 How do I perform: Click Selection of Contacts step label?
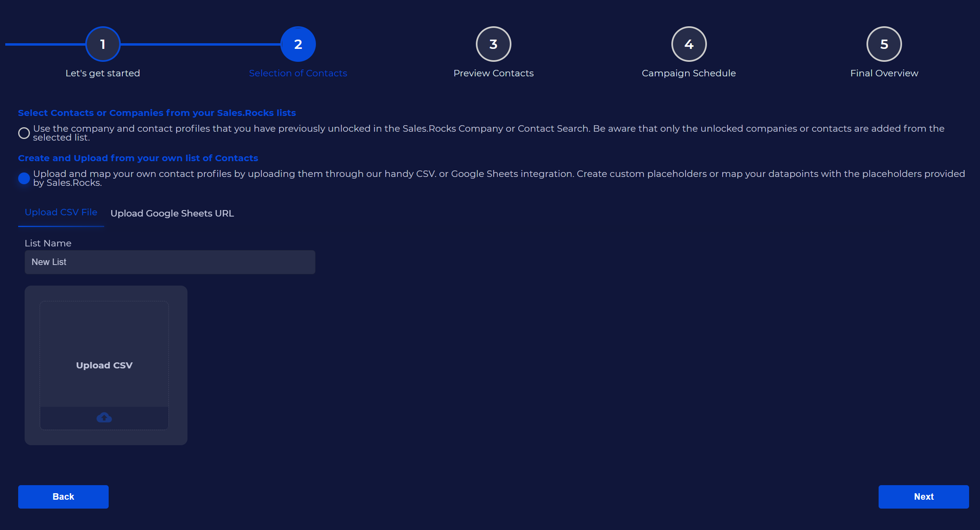click(x=298, y=73)
